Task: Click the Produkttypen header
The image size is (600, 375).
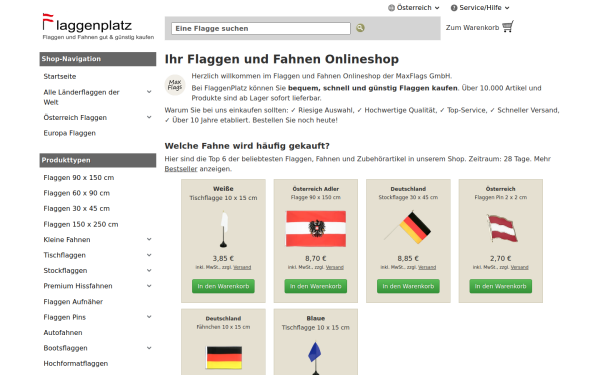Action: pyautogui.click(x=98, y=160)
